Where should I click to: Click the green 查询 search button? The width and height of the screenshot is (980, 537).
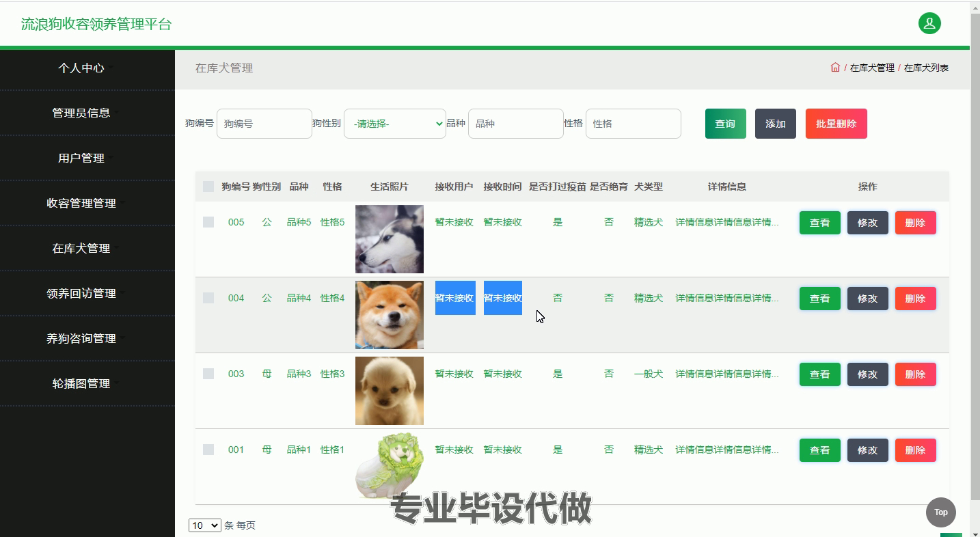coord(726,124)
